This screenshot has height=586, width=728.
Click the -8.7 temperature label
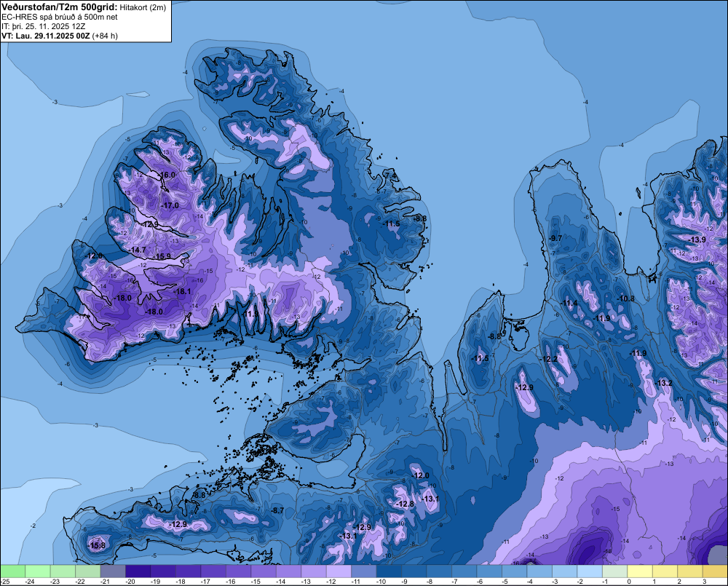277,510
